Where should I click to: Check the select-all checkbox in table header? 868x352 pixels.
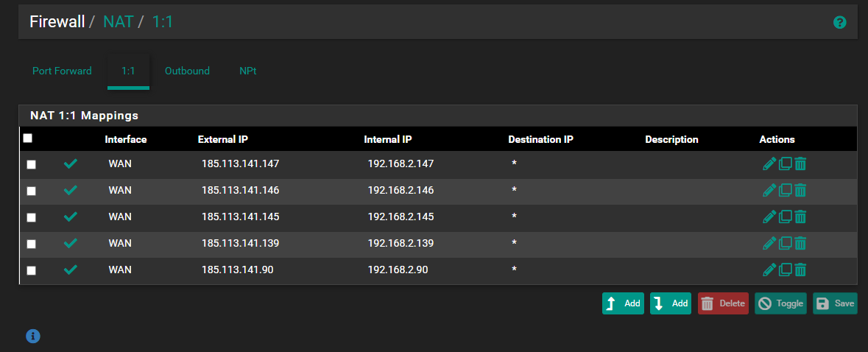[x=28, y=138]
